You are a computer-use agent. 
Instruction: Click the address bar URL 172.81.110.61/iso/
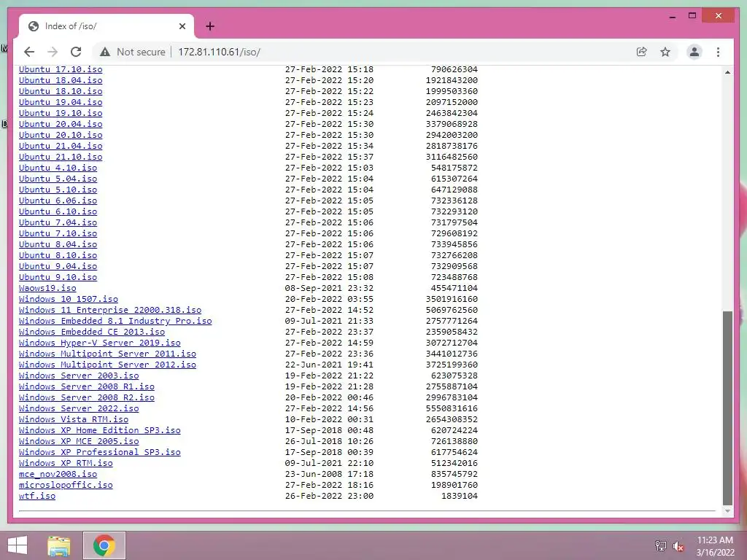219,52
